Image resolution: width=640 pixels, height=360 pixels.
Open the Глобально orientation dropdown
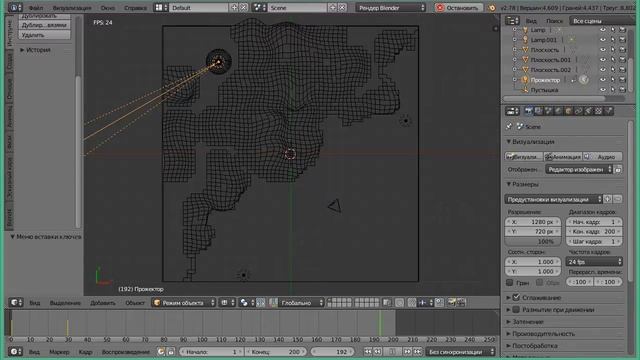pos(301,303)
